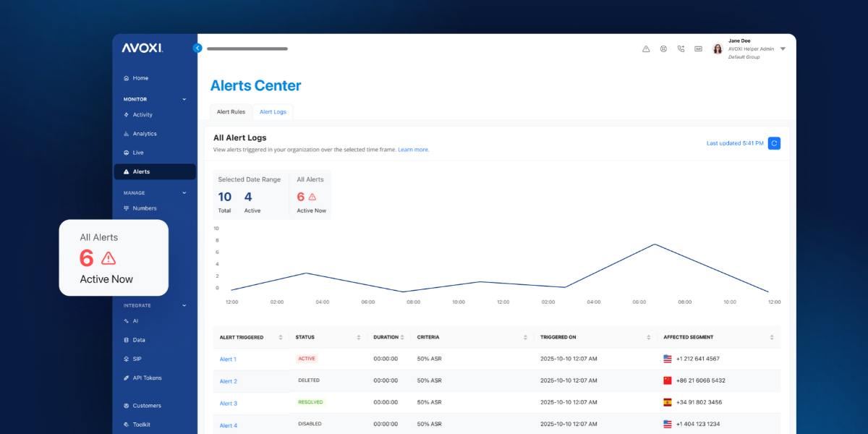
Task: Sort by the Affected Segment column
Action: tap(772, 338)
